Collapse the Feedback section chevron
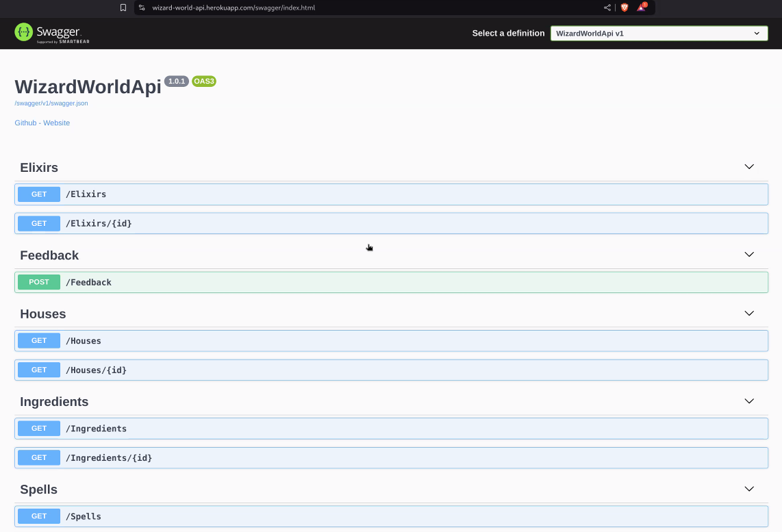This screenshot has width=782, height=532. 749,254
